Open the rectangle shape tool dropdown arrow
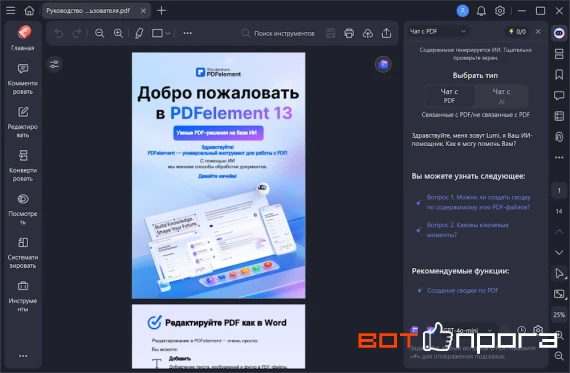This screenshot has width=570, height=373. (x=168, y=33)
